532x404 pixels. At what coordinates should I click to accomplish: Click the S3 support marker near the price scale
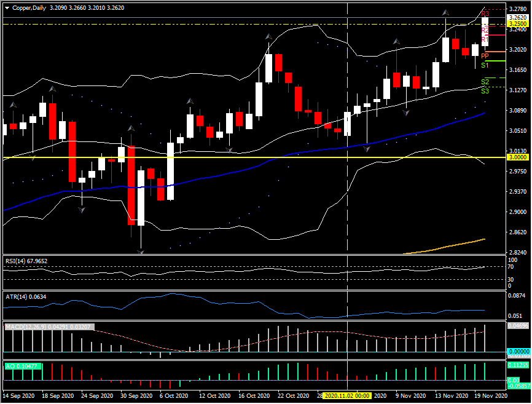pyautogui.click(x=484, y=90)
